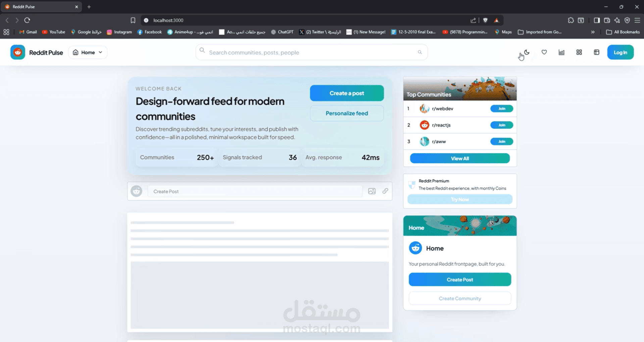This screenshot has width=644, height=342.
Task: Close the Reddit Pulse tab
Action: pos(77,7)
